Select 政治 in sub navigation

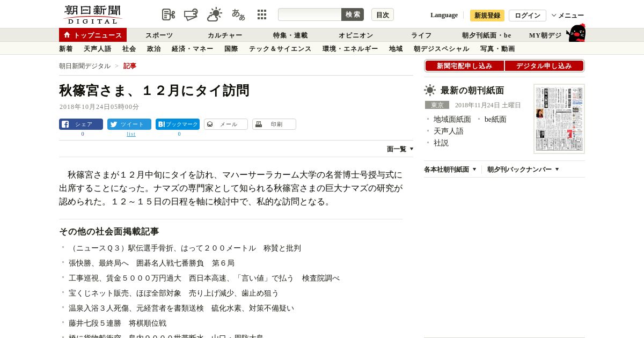click(x=154, y=49)
